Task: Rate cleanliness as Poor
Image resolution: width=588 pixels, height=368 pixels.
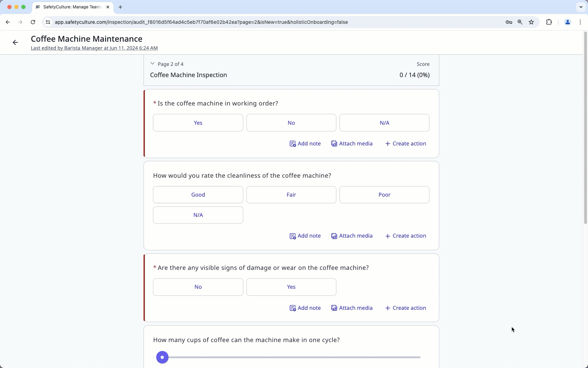Action: click(x=384, y=195)
